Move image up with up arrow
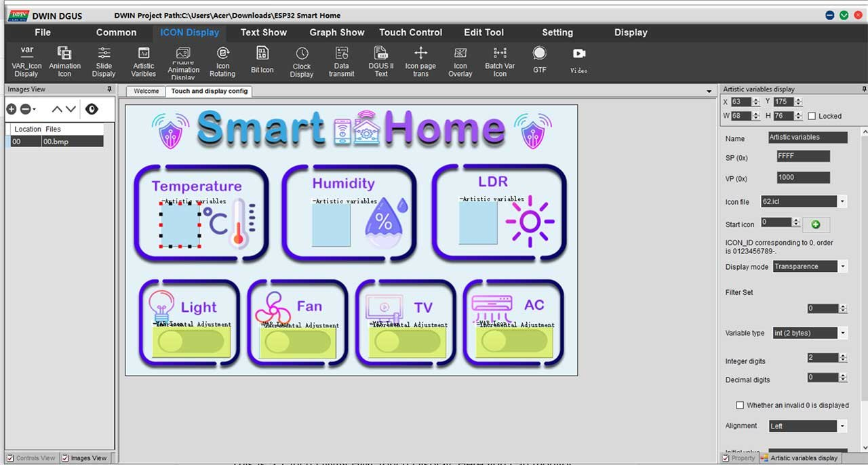The height and width of the screenshot is (465, 868). pos(57,109)
